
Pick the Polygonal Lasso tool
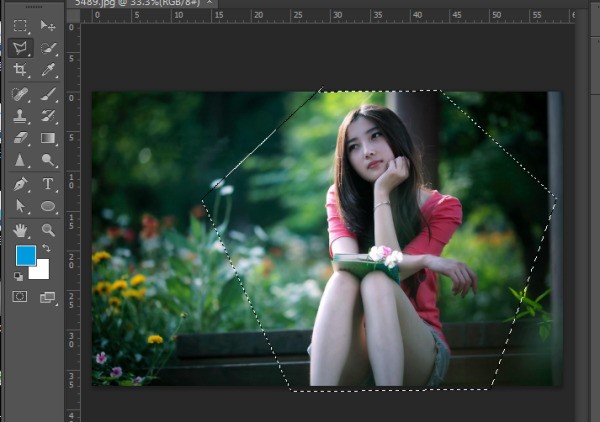[20, 48]
